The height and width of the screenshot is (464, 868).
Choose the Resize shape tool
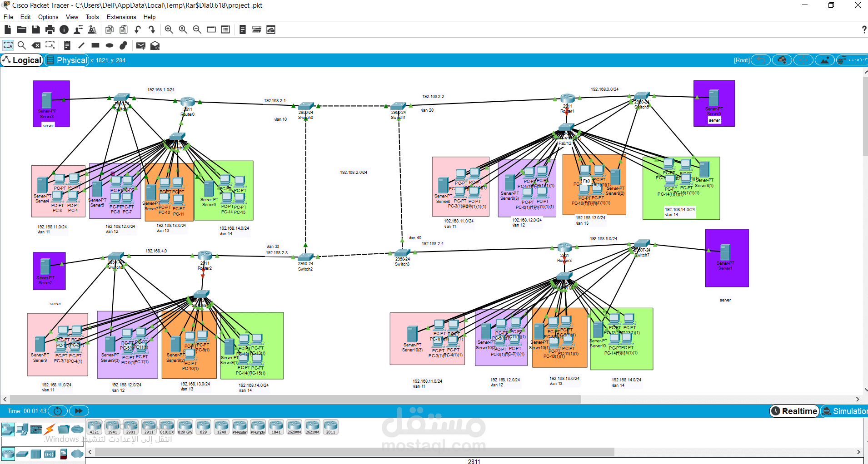[x=50, y=45]
